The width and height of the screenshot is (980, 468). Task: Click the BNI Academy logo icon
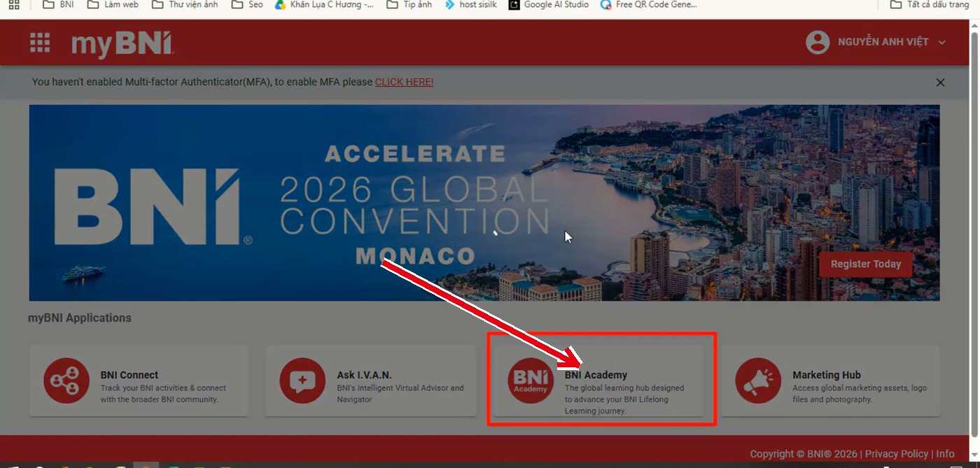531,381
